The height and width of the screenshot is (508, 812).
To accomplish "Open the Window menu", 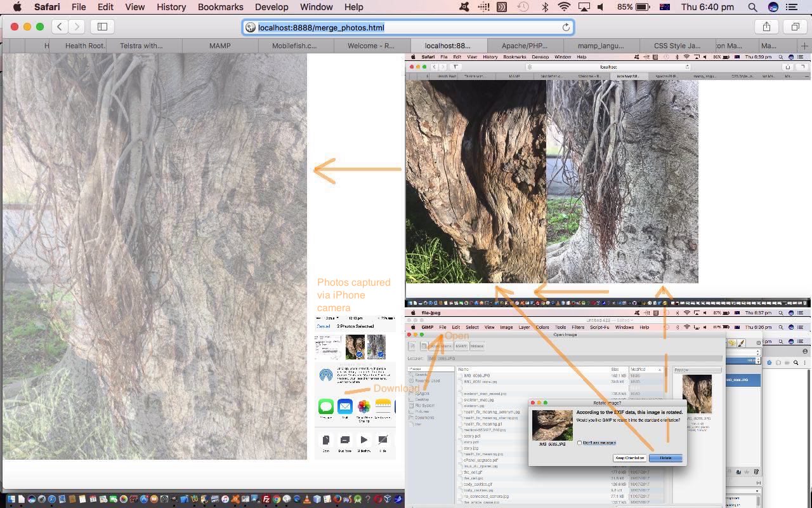I will [x=316, y=7].
